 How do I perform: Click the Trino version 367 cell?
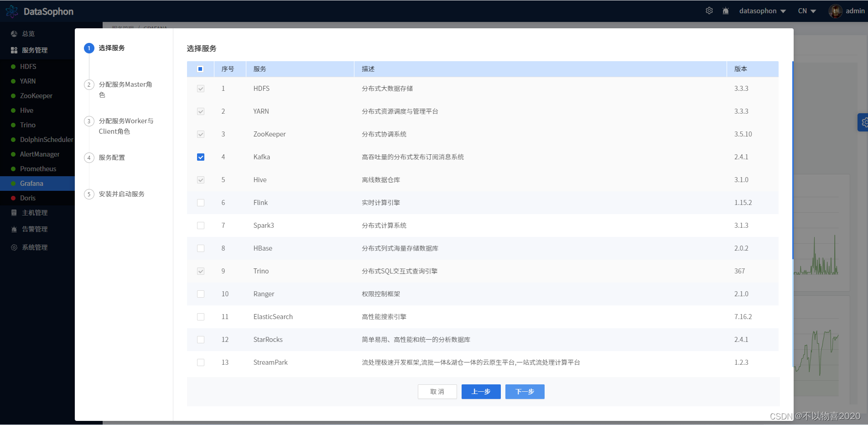(x=740, y=271)
